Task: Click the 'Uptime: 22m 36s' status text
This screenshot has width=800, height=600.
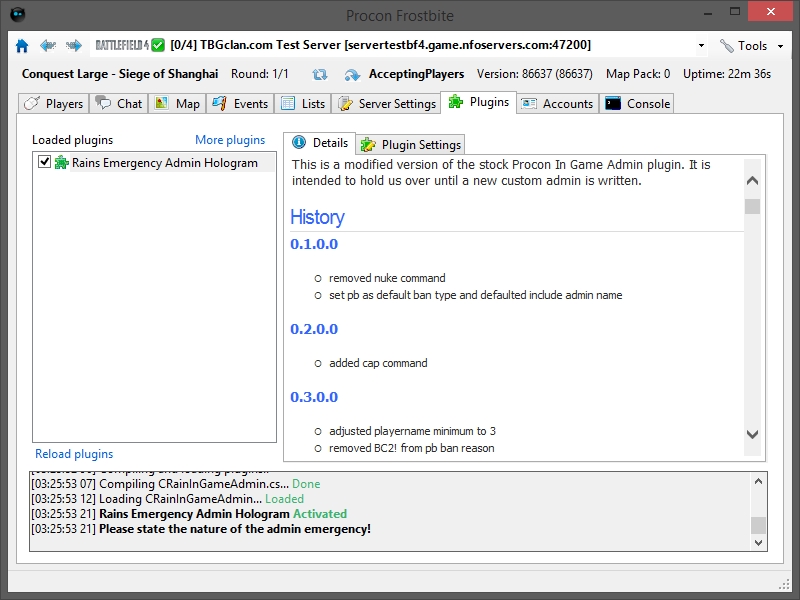Action: click(727, 74)
